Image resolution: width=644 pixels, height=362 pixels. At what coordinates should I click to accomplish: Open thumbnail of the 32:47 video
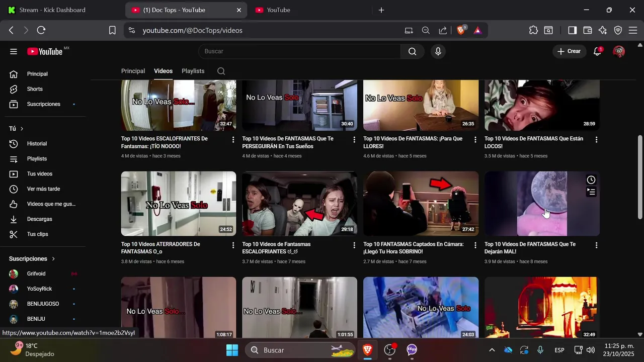[179, 105]
